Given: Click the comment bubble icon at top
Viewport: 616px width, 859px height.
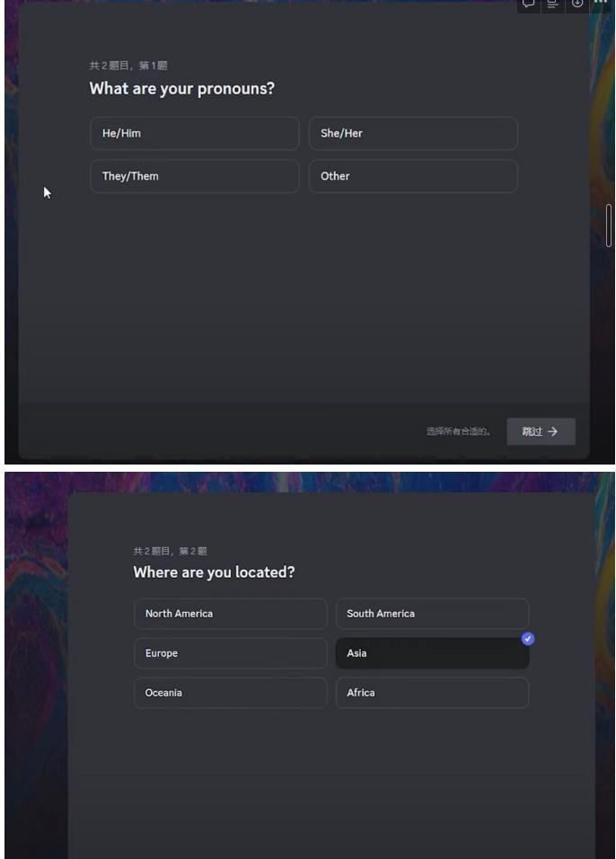Looking at the screenshot, I should coord(530,4).
